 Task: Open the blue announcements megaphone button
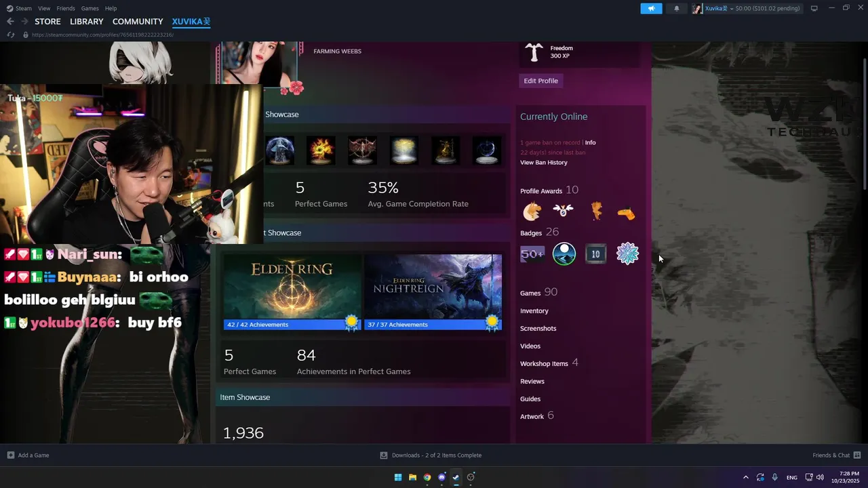(651, 8)
